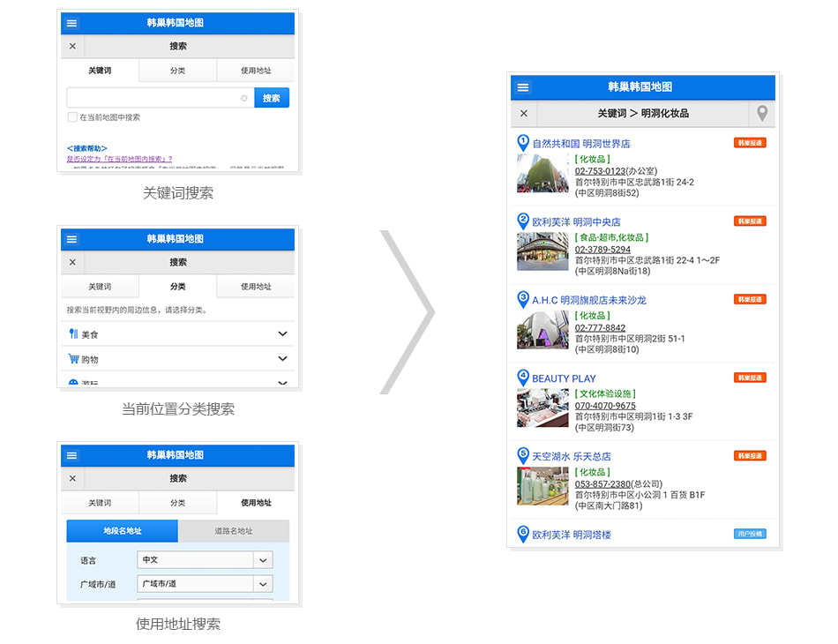Click the map pin icon beside 明洞化妆品 header
The image size is (838, 644).
coord(763,114)
